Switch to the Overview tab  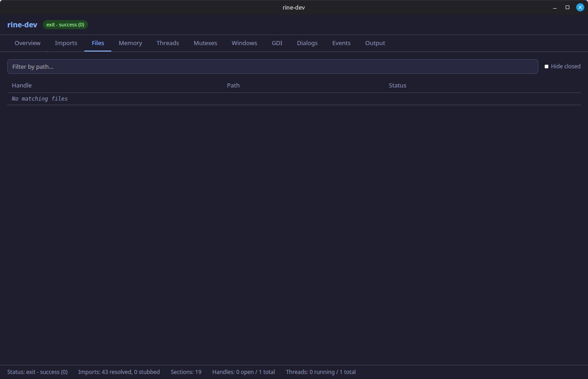click(27, 43)
